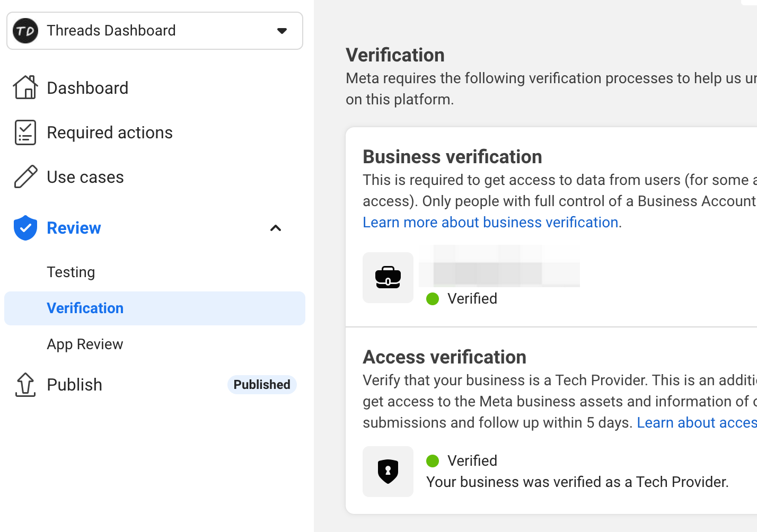Screen dimensions: 757x532
Task: Open Learn more about business verification link
Action: coord(491,223)
